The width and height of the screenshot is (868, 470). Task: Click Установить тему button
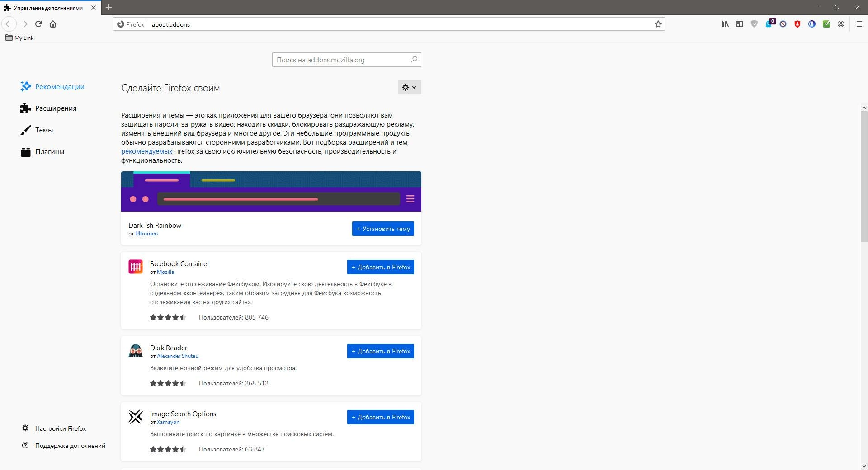(x=383, y=229)
